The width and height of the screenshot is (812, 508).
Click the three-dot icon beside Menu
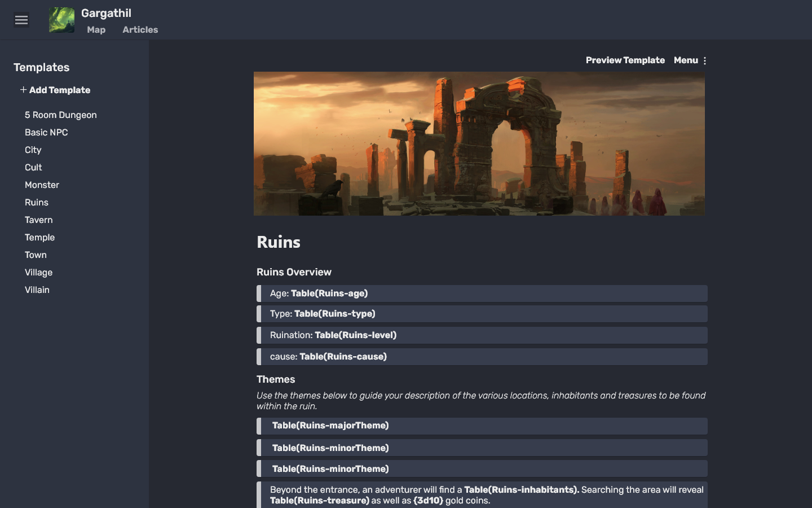coord(705,60)
